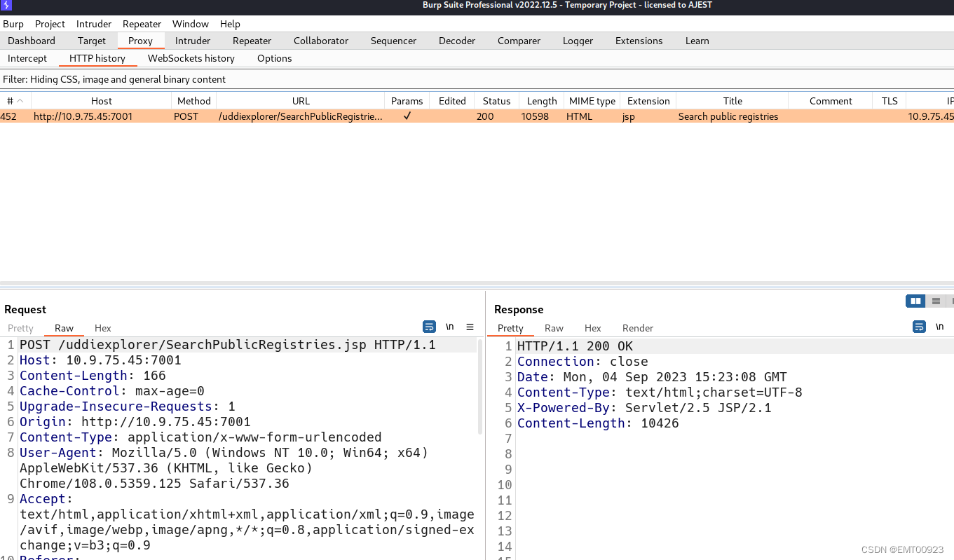This screenshot has width=954, height=560.
Task: Sort by the URL column header
Action: [x=301, y=101]
